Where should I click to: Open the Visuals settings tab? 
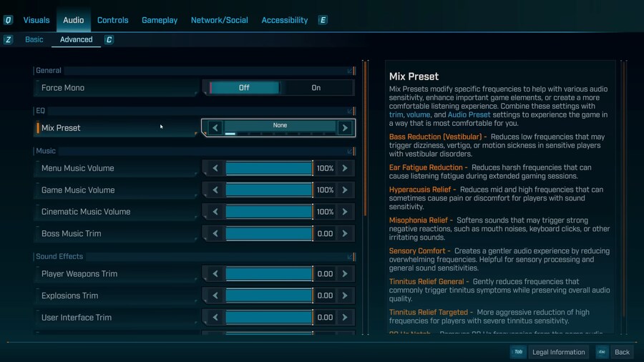click(36, 20)
